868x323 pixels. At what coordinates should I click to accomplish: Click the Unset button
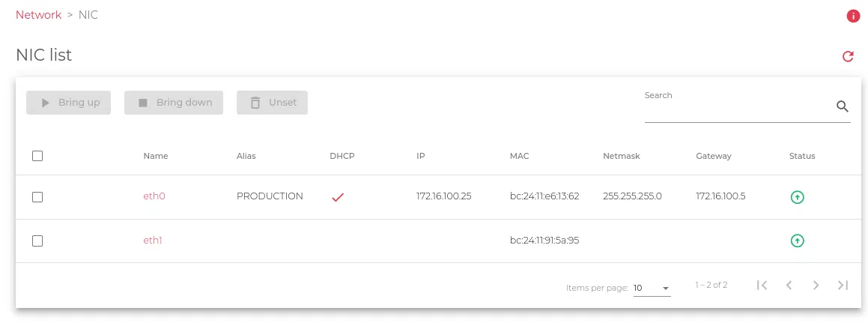(x=272, y=103)
